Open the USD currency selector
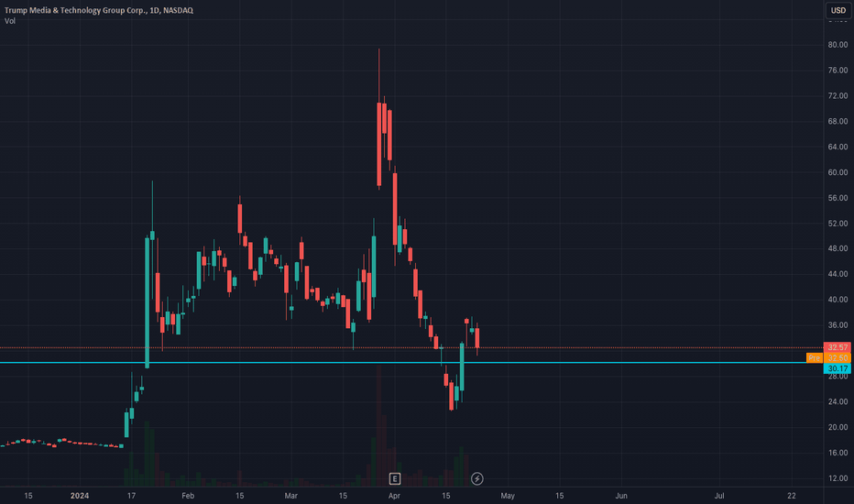Screen dimensions: 854x504 tap(838, 10)
